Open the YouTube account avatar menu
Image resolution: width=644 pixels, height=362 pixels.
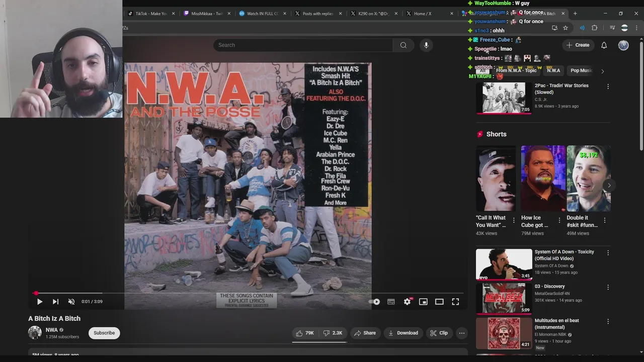tap(623, 45)
